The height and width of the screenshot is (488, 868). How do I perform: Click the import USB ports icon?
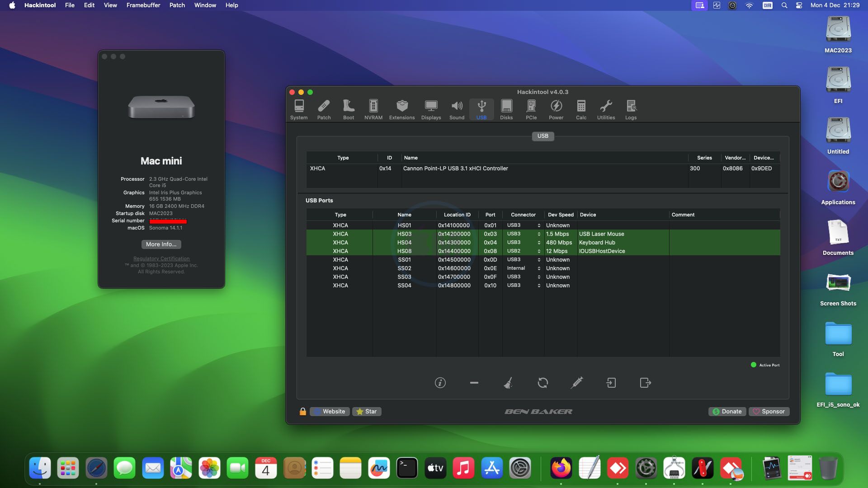(611, 383)
